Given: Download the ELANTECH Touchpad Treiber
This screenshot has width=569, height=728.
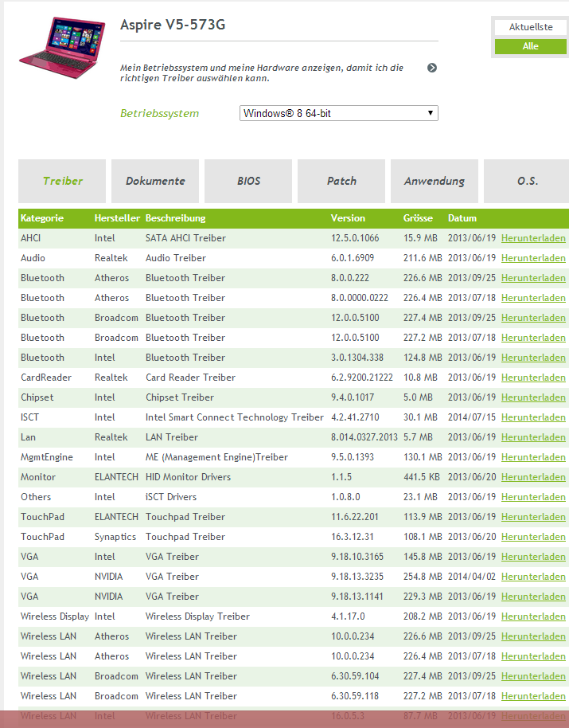Looking at the screenshot, I should click(x=533, y=517).
